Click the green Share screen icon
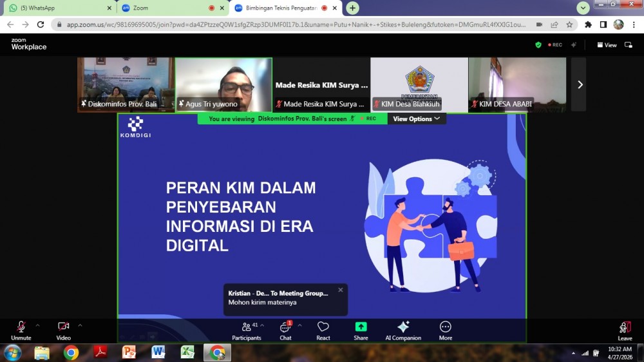This screenshot has width=644, height=362. [x=361, y=327]
